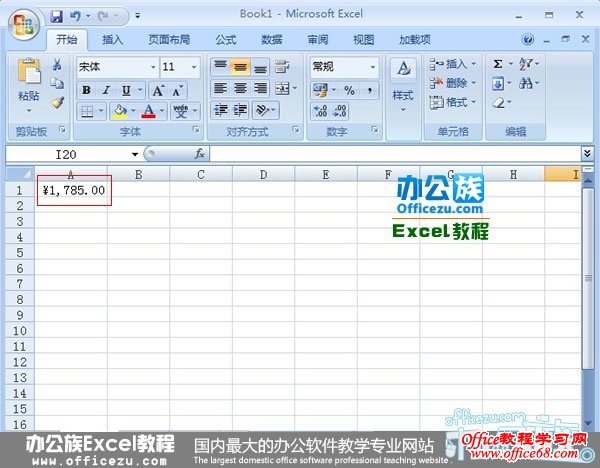Increase font size with large A

pyautogui.click(x=158, y=91)
